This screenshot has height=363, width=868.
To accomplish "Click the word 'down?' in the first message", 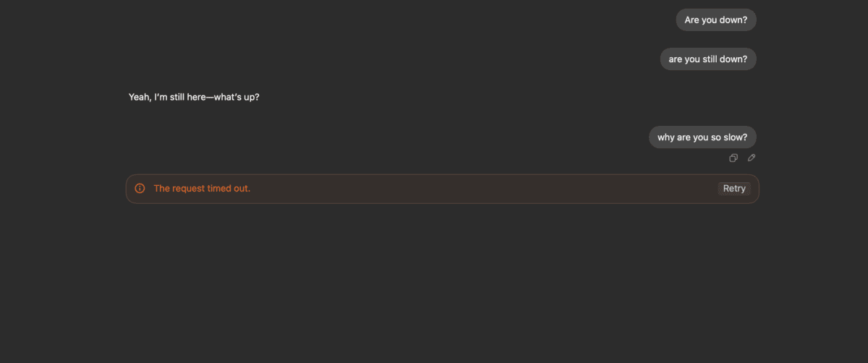I will [733, 20].
